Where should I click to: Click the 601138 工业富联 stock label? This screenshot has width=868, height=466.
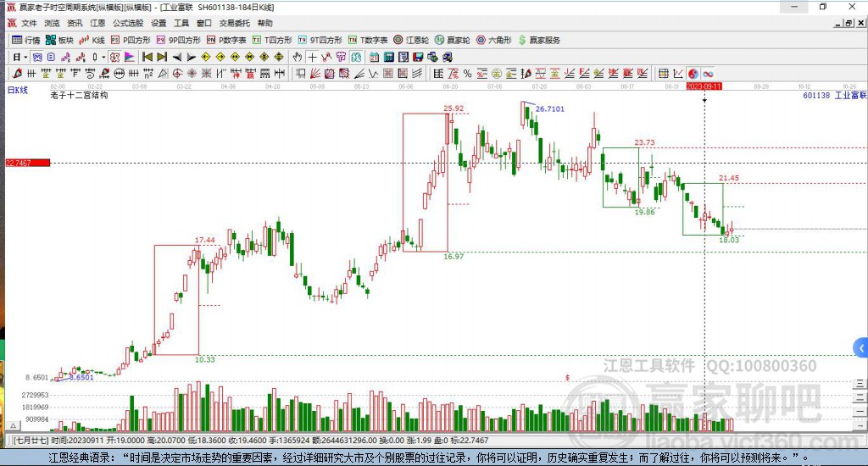tap(834, 95)
